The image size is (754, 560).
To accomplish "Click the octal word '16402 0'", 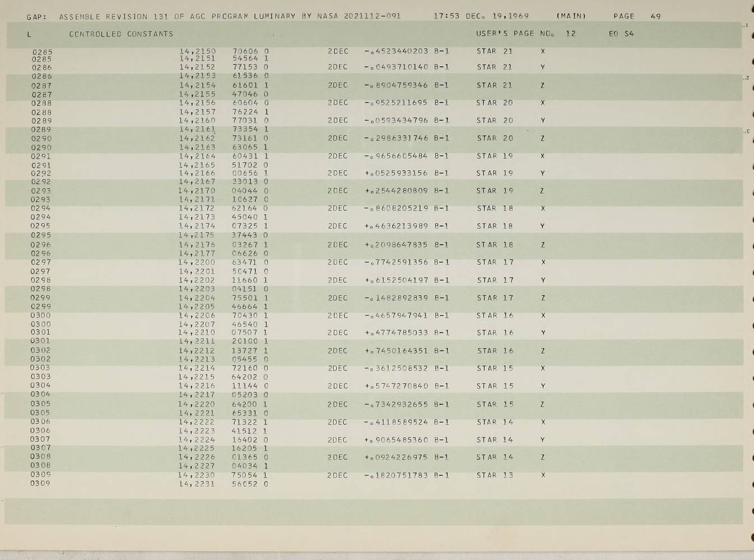I will click(x=250, y=440).
